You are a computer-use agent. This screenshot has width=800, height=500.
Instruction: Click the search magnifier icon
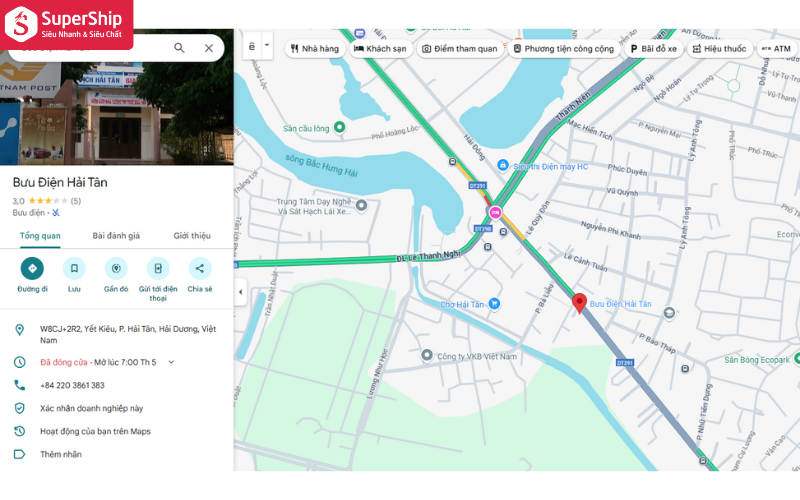[179, 48]
